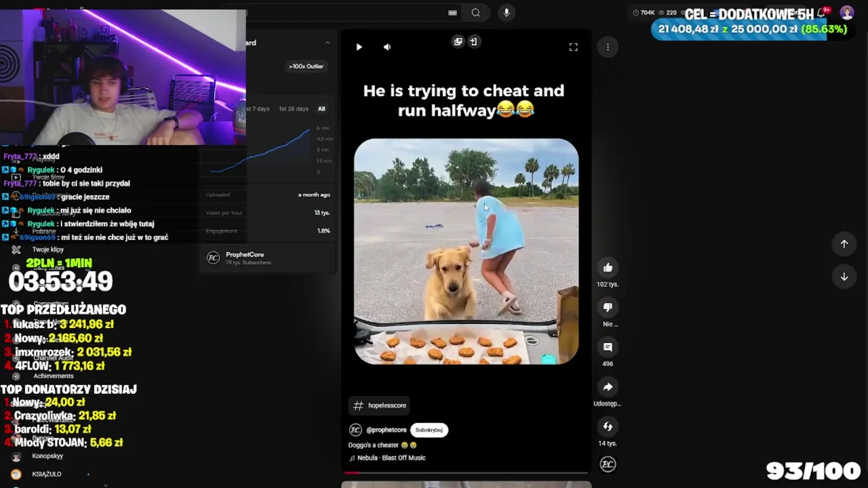
Task: Play the paused Shorts video
Action: (x=359, y=47)
